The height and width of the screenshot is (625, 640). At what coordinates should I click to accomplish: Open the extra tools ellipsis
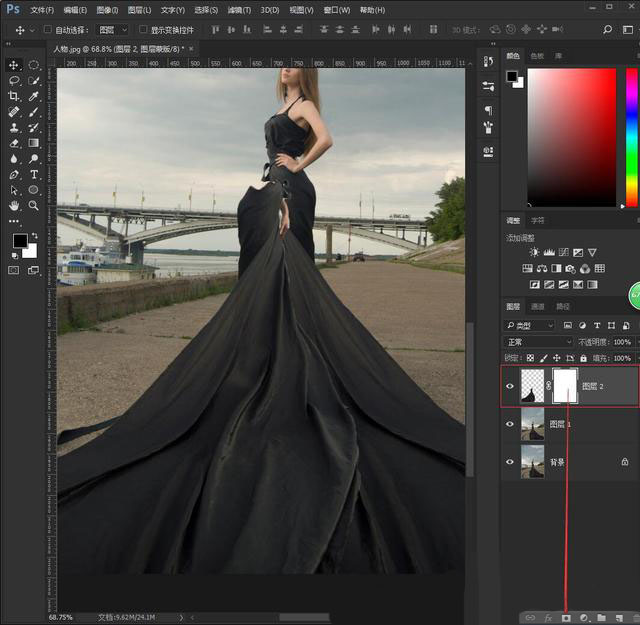coord(13,221)
